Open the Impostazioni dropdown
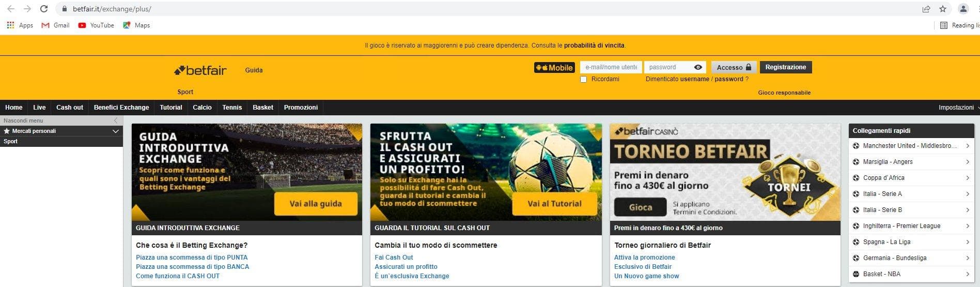 pos(958,108)
